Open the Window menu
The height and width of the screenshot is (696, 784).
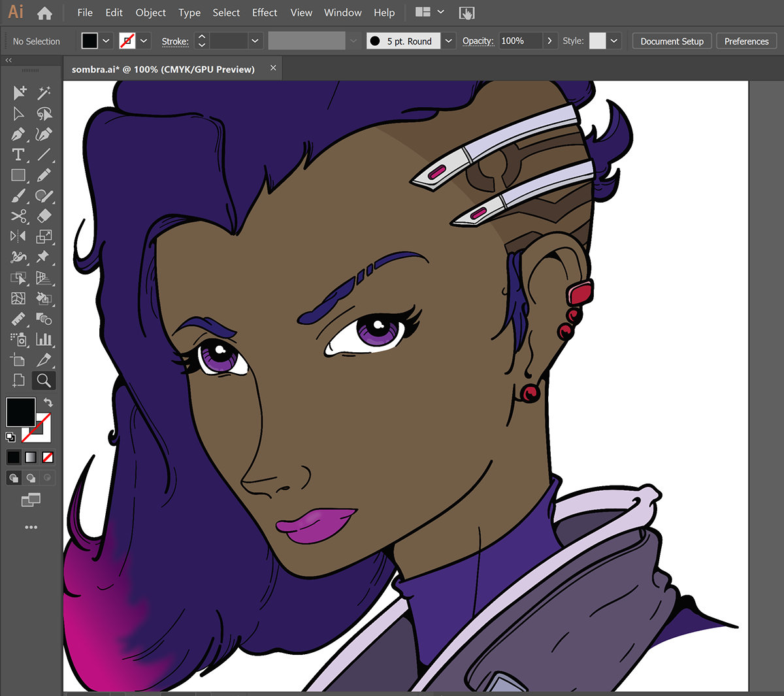point(342,12)
